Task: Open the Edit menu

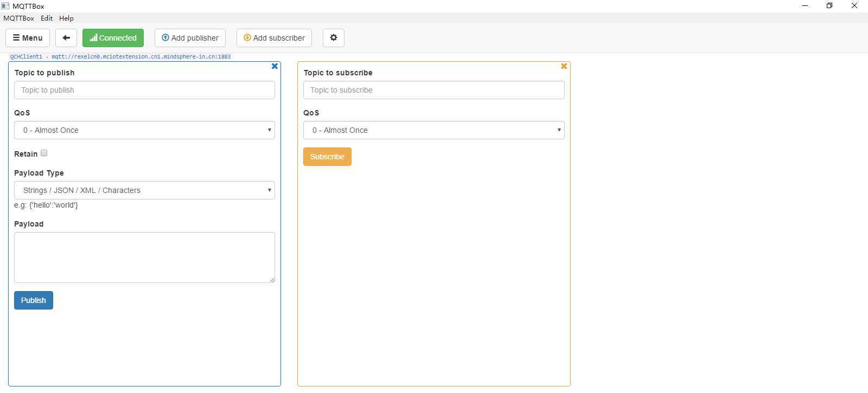Action: pos(47,18)
